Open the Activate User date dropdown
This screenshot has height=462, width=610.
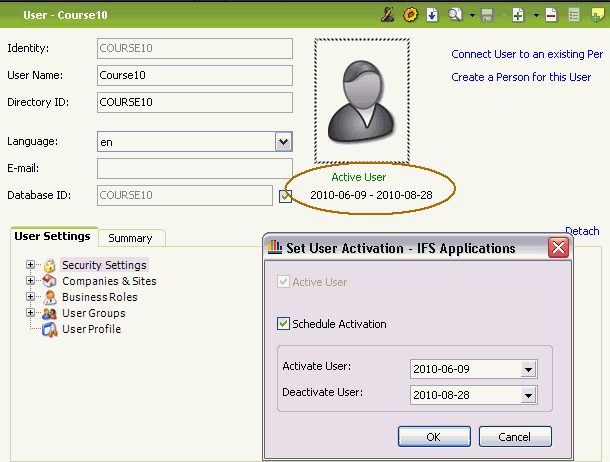528,369
